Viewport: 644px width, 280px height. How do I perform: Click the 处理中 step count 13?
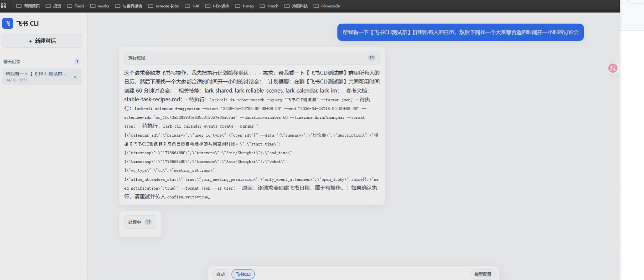click(x=148, y=222)
